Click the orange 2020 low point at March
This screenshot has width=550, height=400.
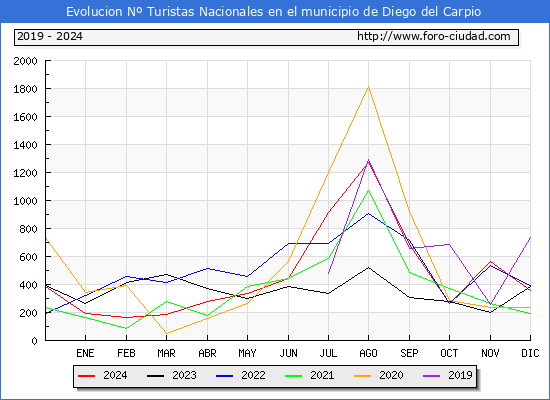(x=166, y=333)
